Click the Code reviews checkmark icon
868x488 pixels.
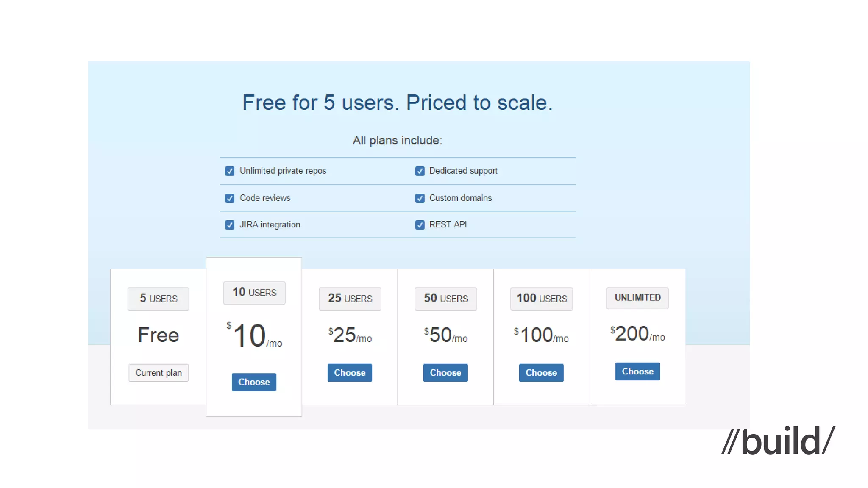point(229,198)
